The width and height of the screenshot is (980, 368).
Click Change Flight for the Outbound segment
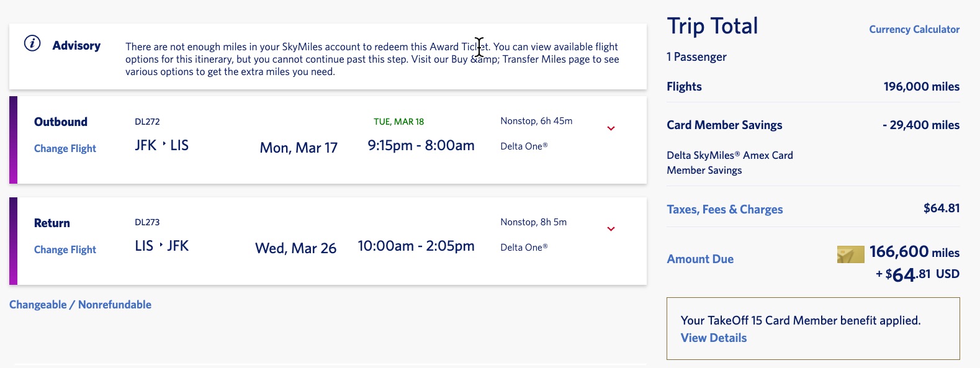[65, 149]
